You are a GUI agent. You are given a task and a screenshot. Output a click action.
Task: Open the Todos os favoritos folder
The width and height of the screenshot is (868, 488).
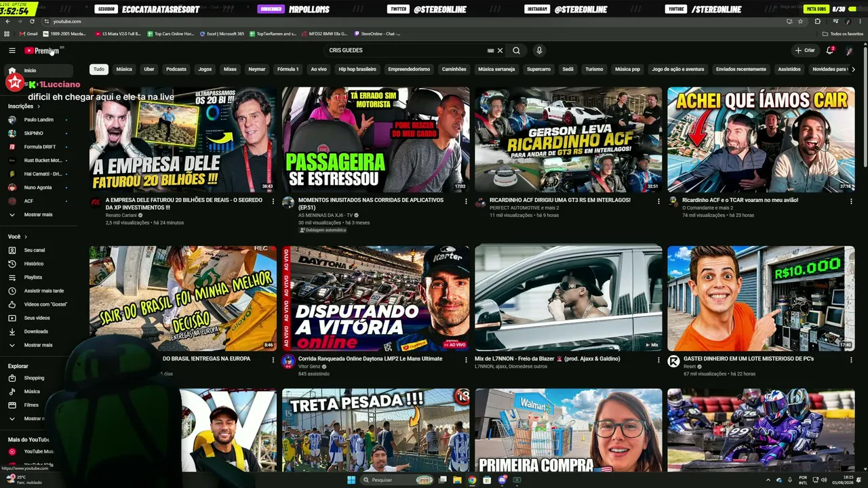[x=843, y=34]
